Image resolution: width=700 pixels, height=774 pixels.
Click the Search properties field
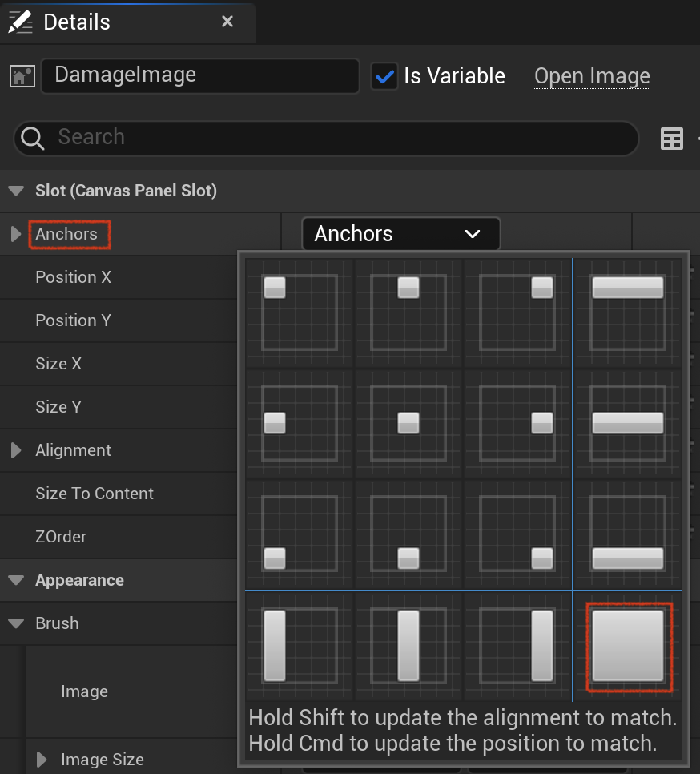(x=327, y=138)
